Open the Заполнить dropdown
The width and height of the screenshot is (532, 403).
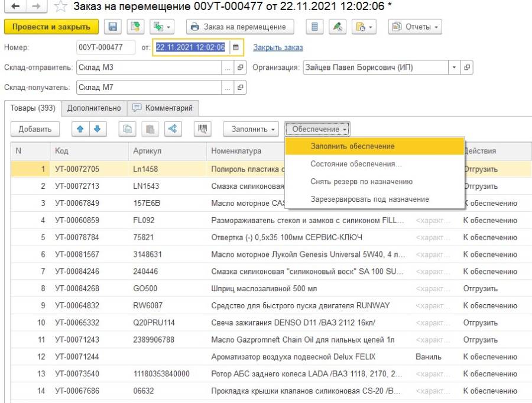(252, 129)
